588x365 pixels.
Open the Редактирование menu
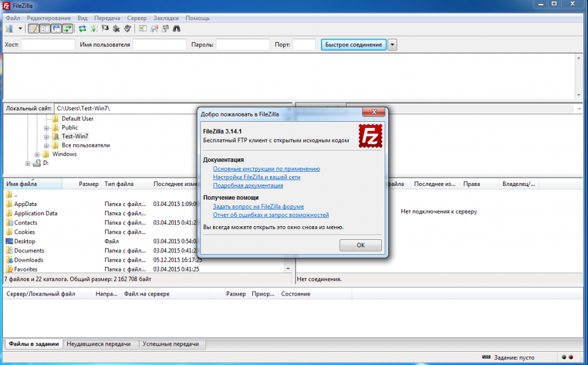pyautogui.click(x=49, y=18)
